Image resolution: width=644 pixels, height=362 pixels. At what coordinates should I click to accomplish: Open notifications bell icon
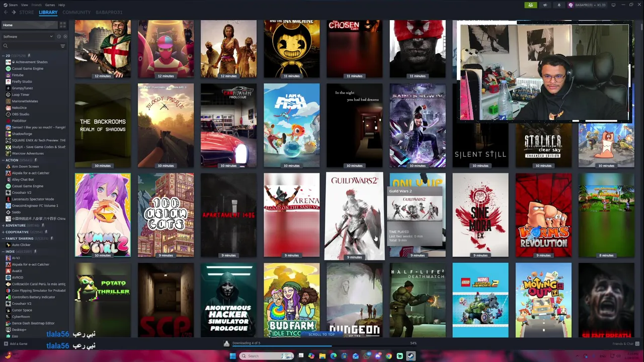coord(559,5)
